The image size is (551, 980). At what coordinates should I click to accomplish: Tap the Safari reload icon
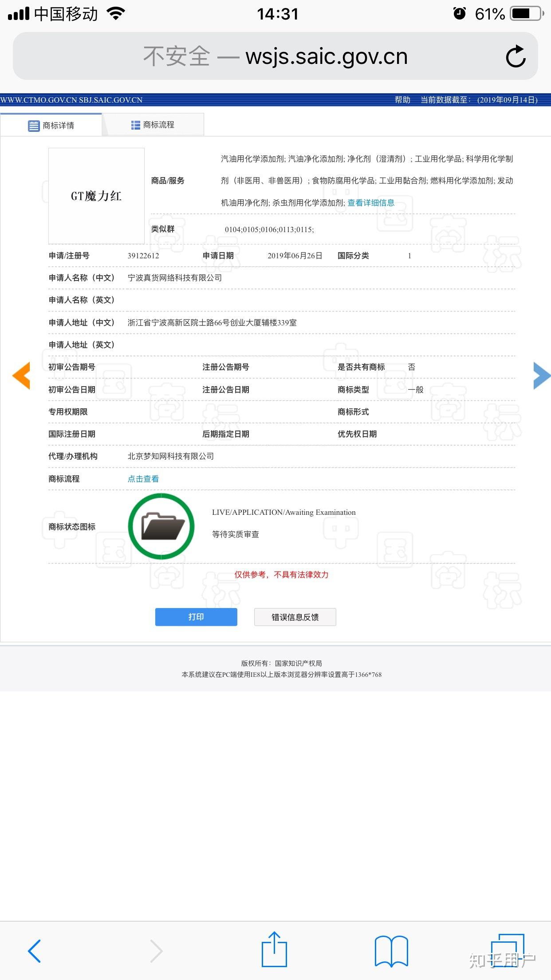click(516, 56)
